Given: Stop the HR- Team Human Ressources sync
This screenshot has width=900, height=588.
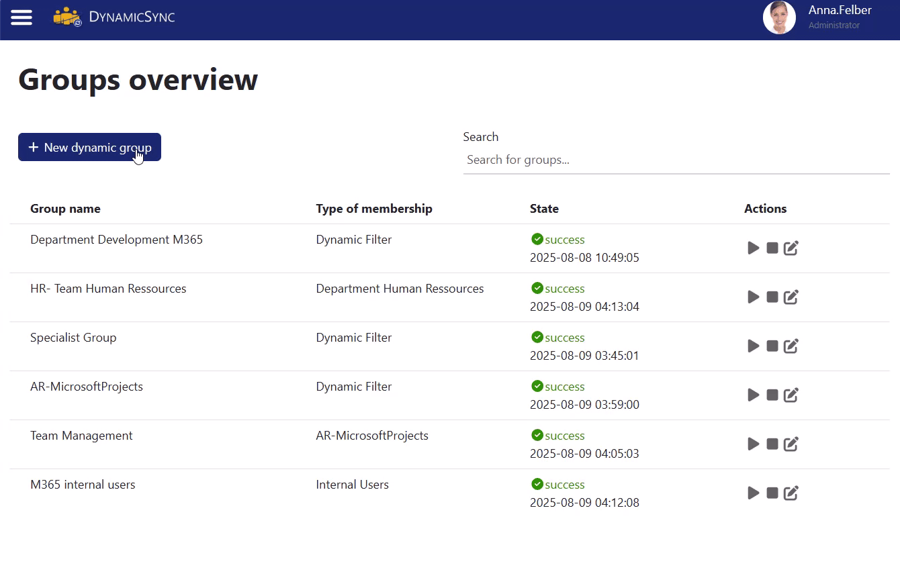Looking at the screenshot, I should 772,297.
